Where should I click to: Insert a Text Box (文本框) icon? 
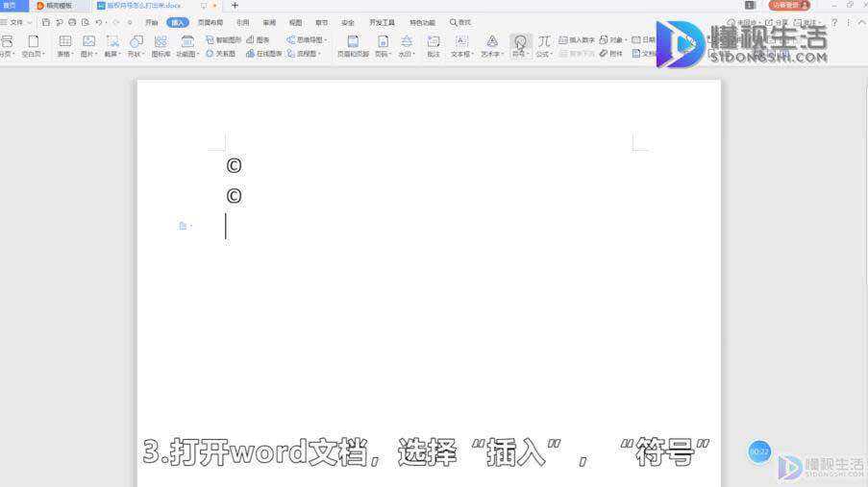click(461, 46)
